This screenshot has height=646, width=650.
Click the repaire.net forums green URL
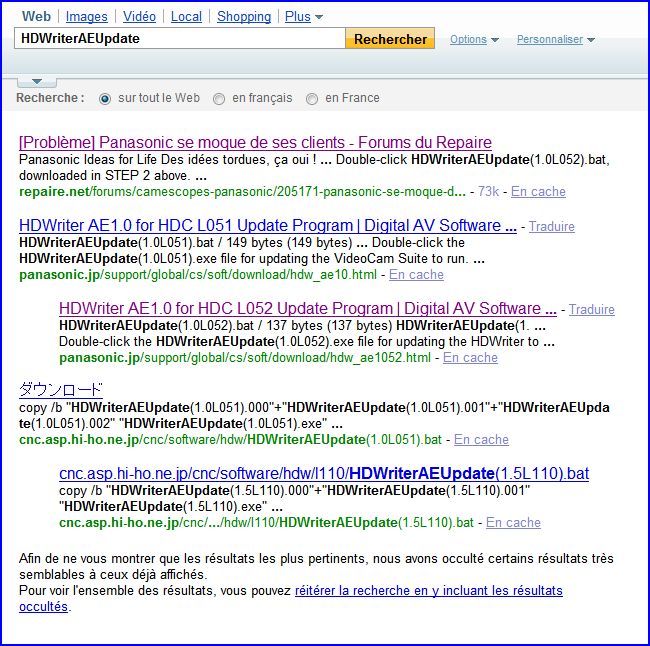point(242,192)
